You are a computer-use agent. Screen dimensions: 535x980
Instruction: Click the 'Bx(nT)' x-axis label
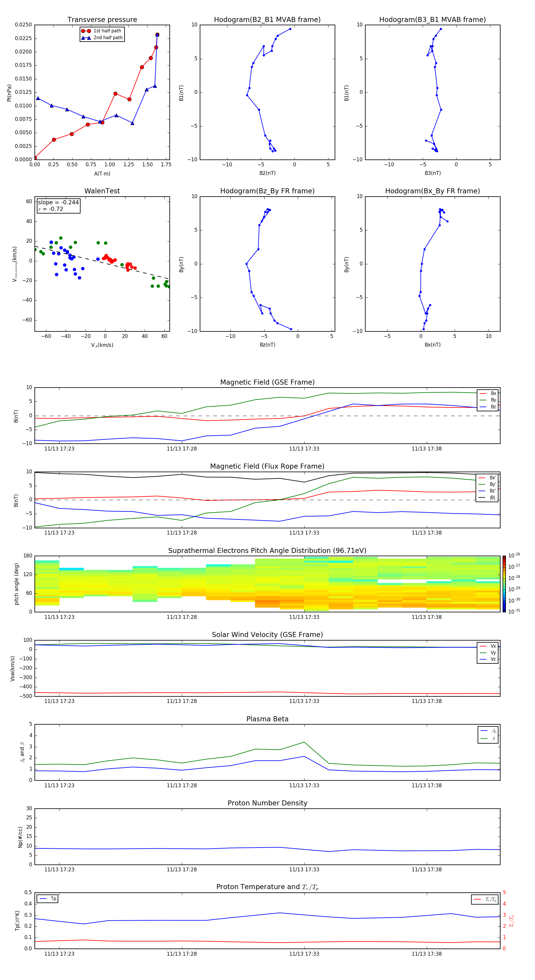432,345
